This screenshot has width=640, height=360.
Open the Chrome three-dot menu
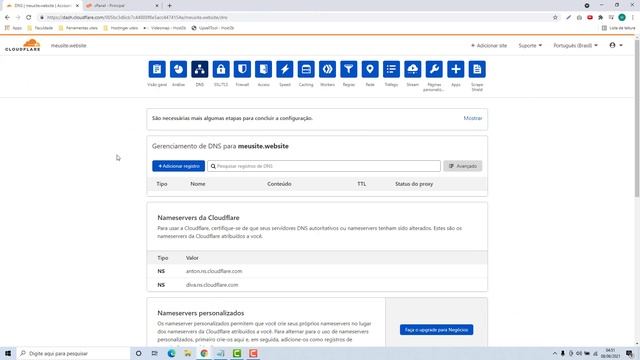point(633,18)
